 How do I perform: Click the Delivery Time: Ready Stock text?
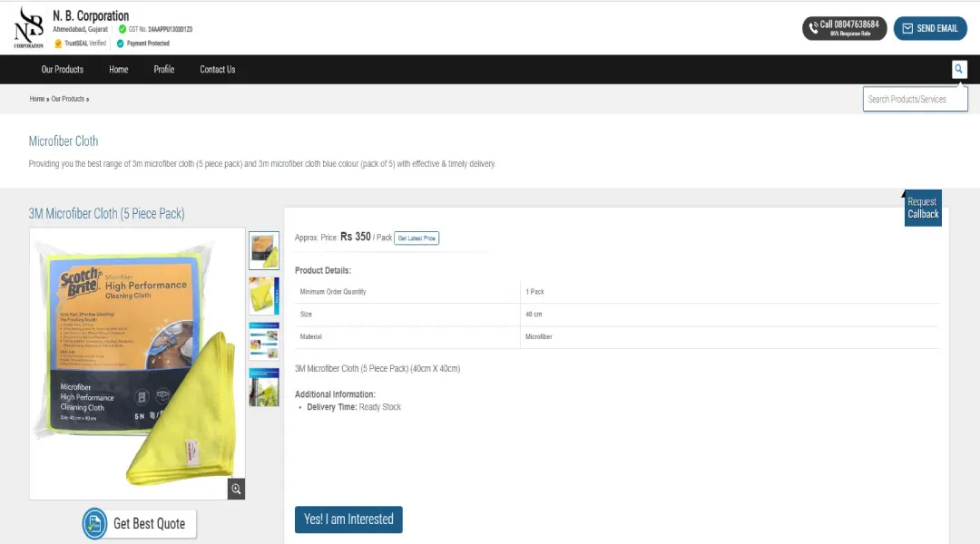pyautogui.click(x=354, y=407)
